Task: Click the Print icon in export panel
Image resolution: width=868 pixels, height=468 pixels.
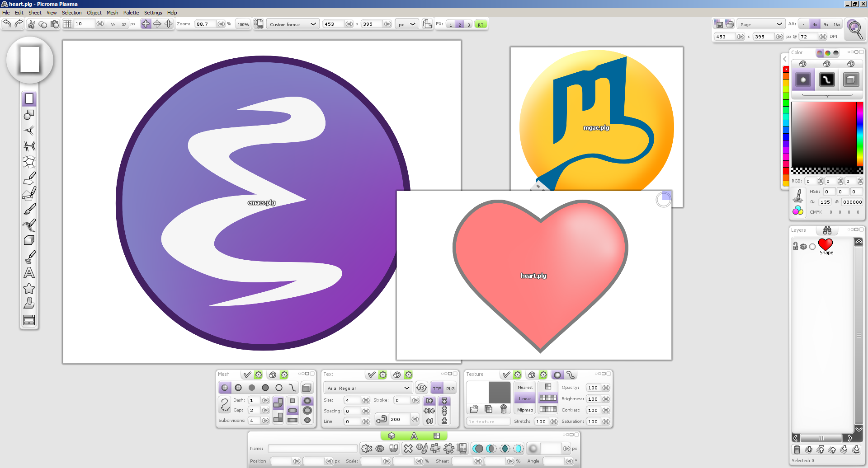Action: 729,24
